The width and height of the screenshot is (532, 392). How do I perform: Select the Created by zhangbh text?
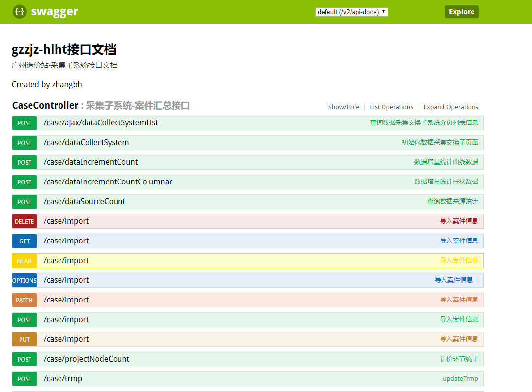tap(47, 84)
